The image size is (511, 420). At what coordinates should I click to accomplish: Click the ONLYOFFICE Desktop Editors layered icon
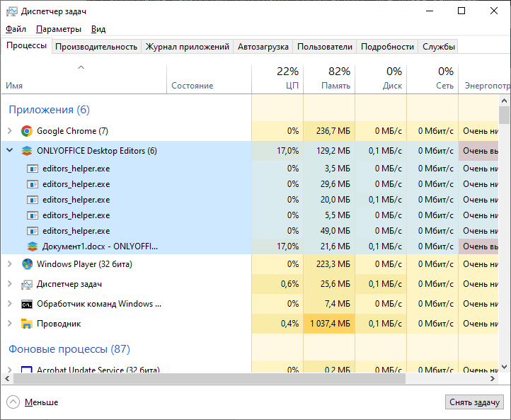(27, 151)
